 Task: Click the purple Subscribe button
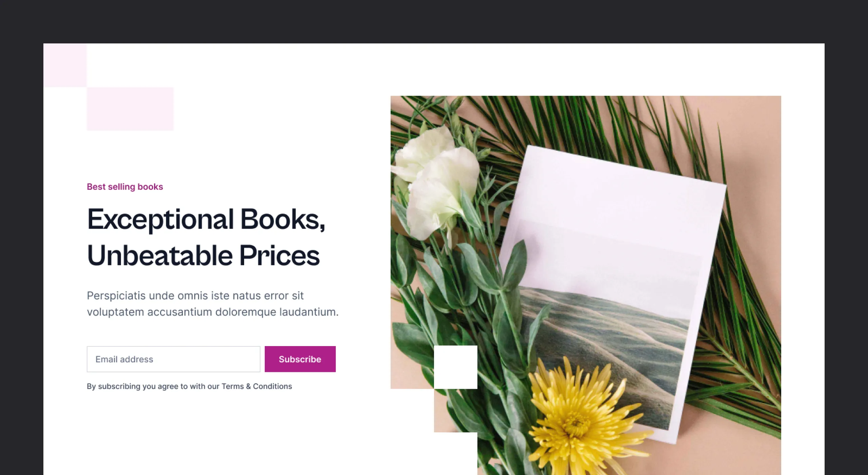coord(300,359)
